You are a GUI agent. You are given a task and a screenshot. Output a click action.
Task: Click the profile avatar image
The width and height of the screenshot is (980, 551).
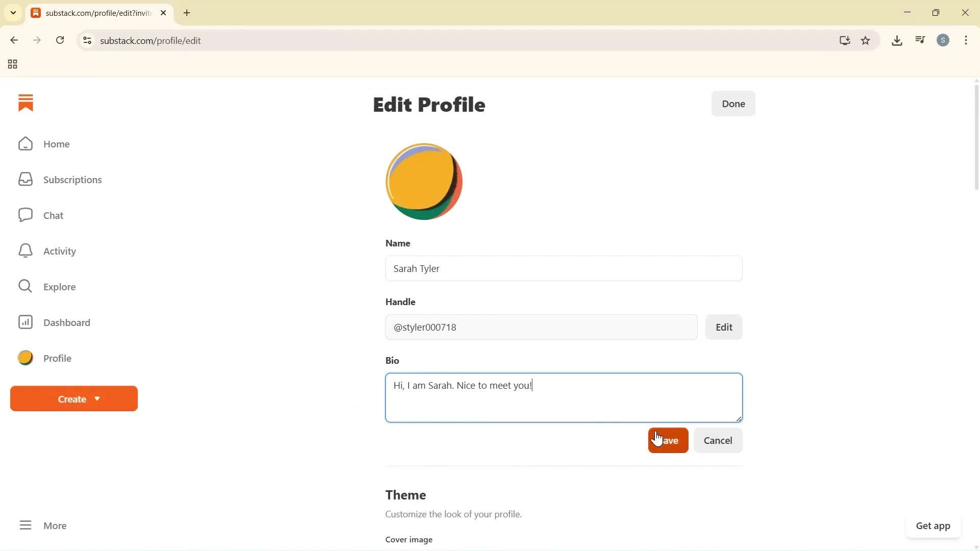click(x=424, y=181)
